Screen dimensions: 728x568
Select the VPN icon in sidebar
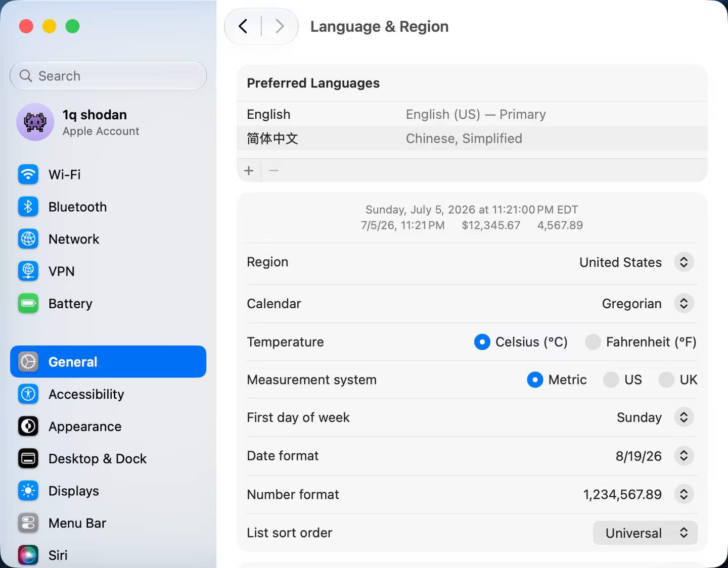pyautogui.click(x=28, y=271)
